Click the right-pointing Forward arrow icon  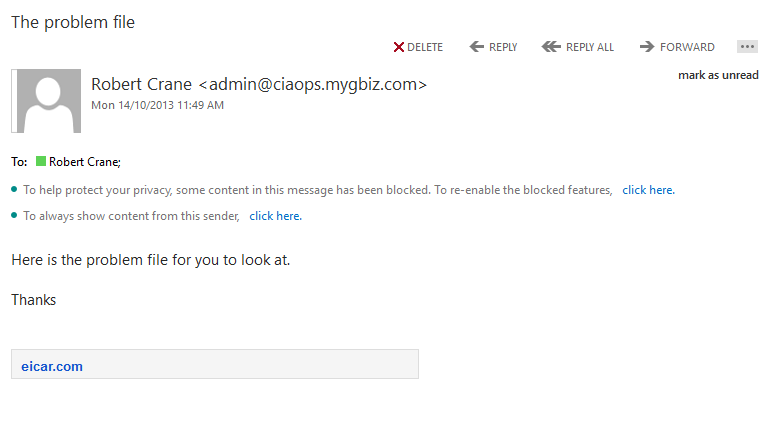coord(647,47)
